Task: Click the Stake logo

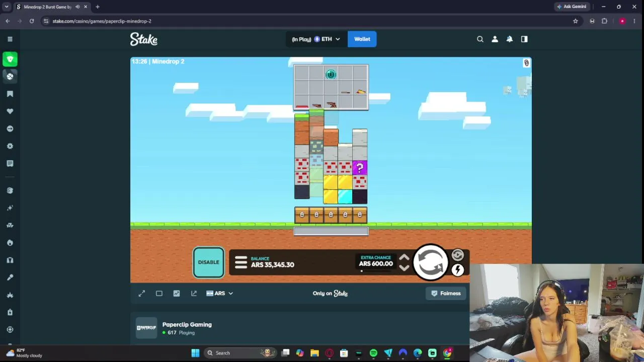Action: 144,39
